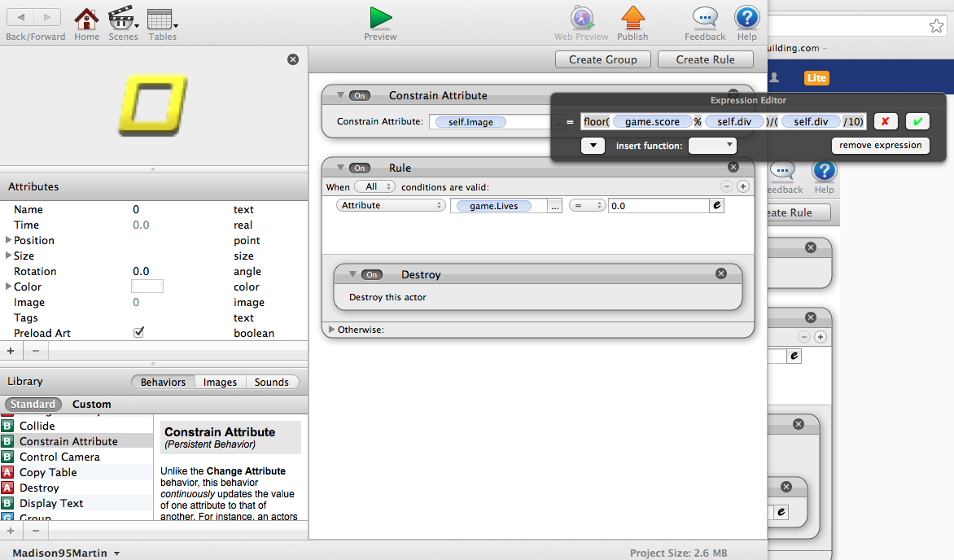This screenshot has height=560, width=954.
Task: Open Help in the main toolbar
Action: pos(746,18)
